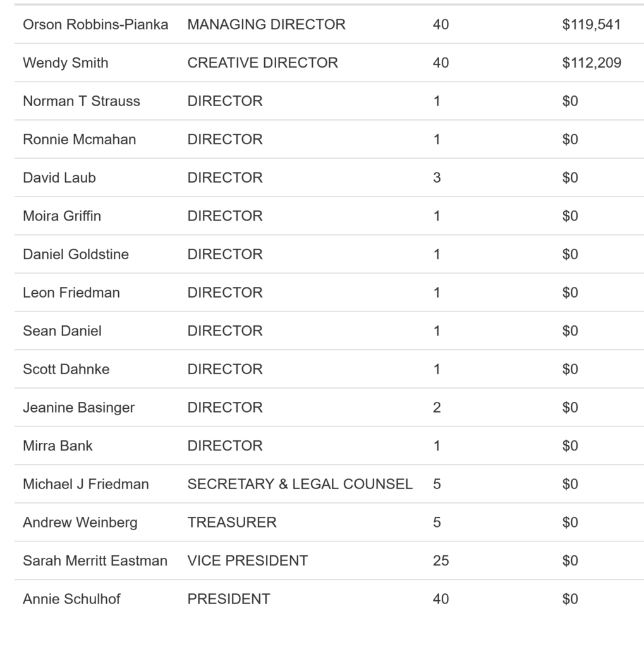Screen dimensions: 644x647
Task: Click Norman T Strauss's name
Action: tap(82, 101)
